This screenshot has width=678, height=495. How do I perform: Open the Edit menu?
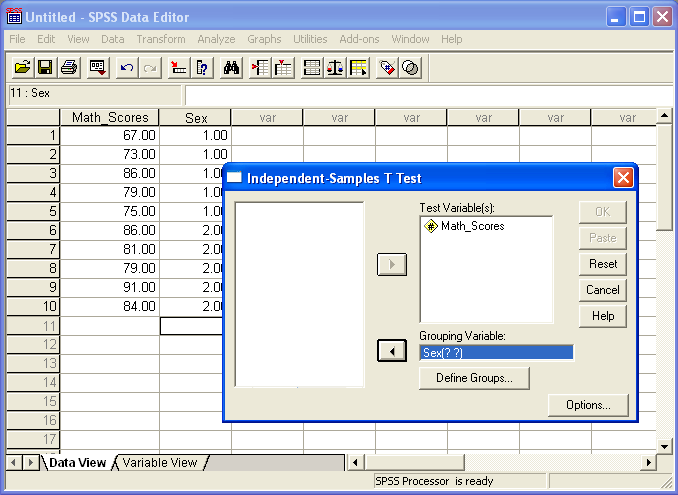[46, 39]
